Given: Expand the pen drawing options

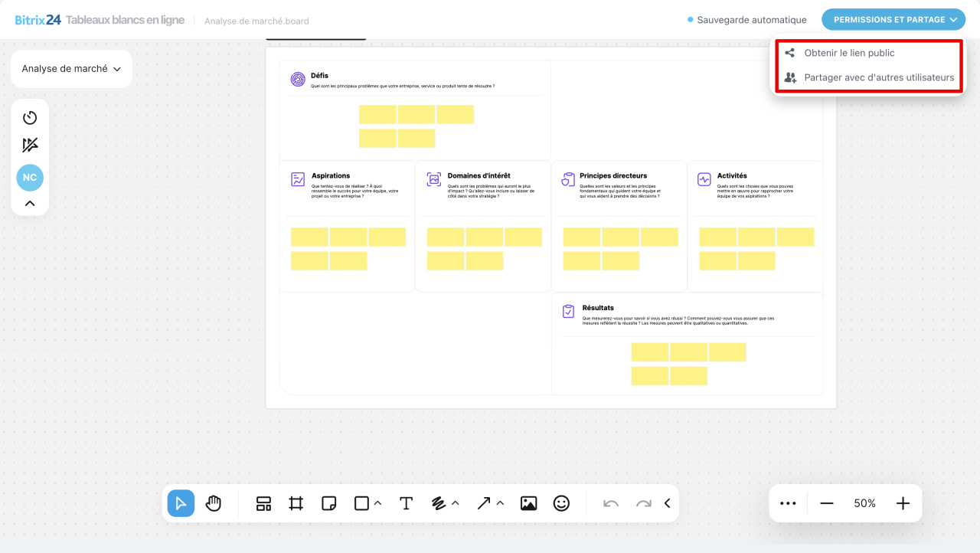Looking at the screenshot, I should point(456,503).
